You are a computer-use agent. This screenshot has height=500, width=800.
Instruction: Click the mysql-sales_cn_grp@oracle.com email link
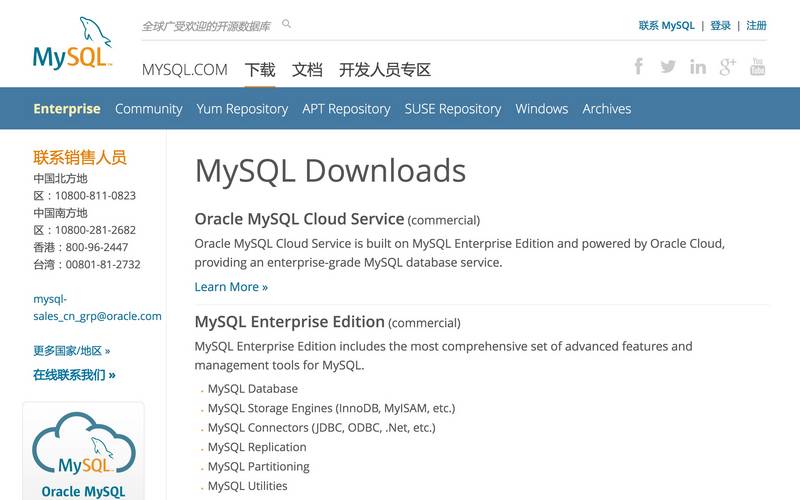(97, 308)
